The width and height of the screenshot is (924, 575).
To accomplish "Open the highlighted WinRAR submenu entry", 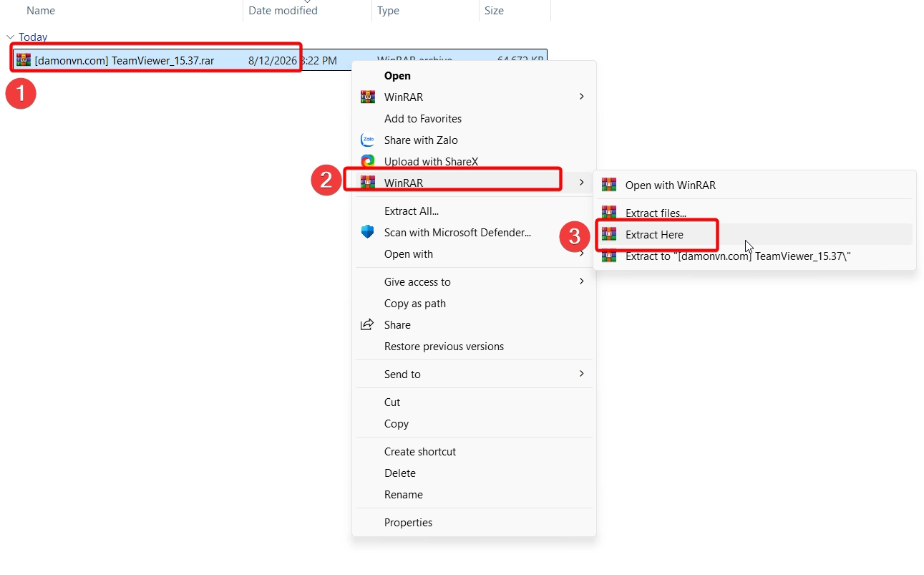I will (474, 183).
